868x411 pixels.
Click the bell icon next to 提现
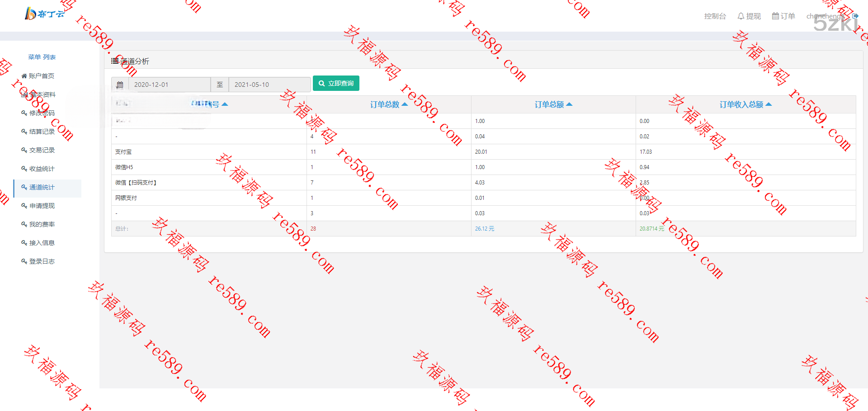[741, 16]
